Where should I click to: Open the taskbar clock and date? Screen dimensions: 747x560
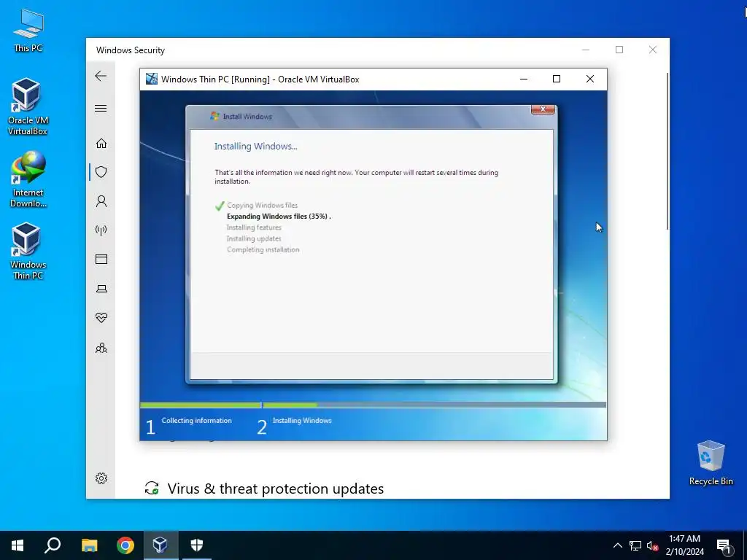pos(684,545)
